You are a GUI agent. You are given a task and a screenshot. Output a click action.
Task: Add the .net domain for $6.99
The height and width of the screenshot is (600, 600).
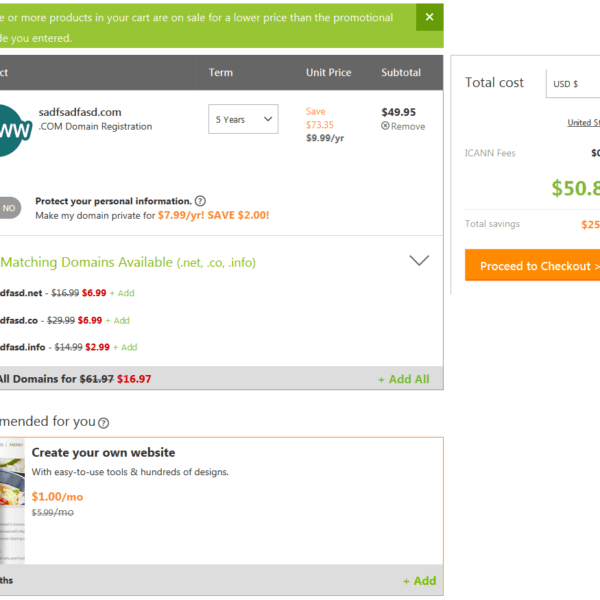(123, 294)
